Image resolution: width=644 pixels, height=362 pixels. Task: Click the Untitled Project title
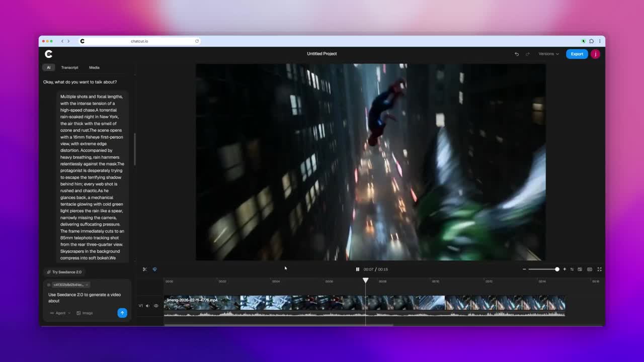coord(322,54)
